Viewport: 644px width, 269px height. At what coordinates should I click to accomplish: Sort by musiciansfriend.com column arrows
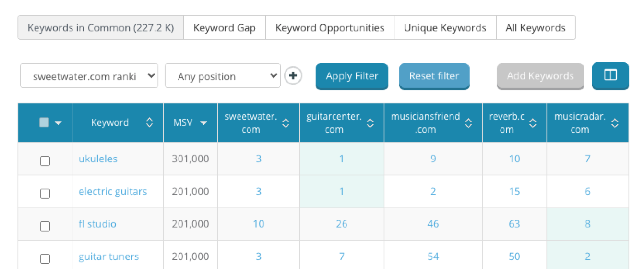(x=469, y=123)
